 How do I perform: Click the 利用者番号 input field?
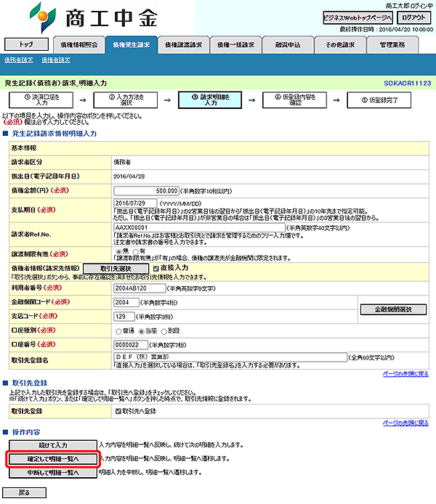coord(140,288)
